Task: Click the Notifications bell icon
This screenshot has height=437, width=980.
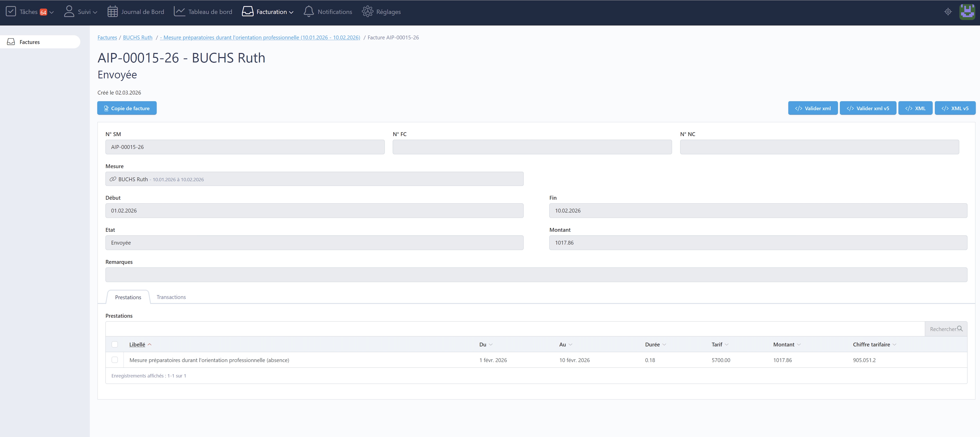Action: tap(308, 11)
